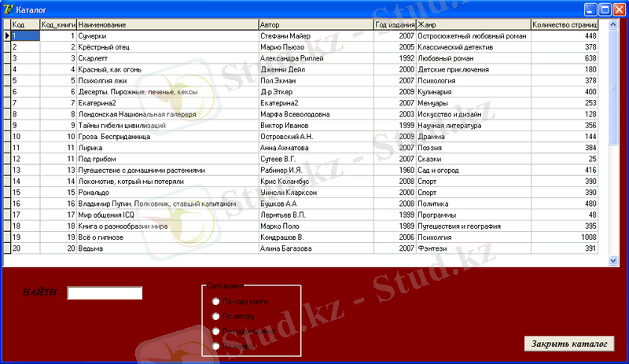Click year cell 1960
This screenshot has height=364, width=629.
[x=395, y=171]
